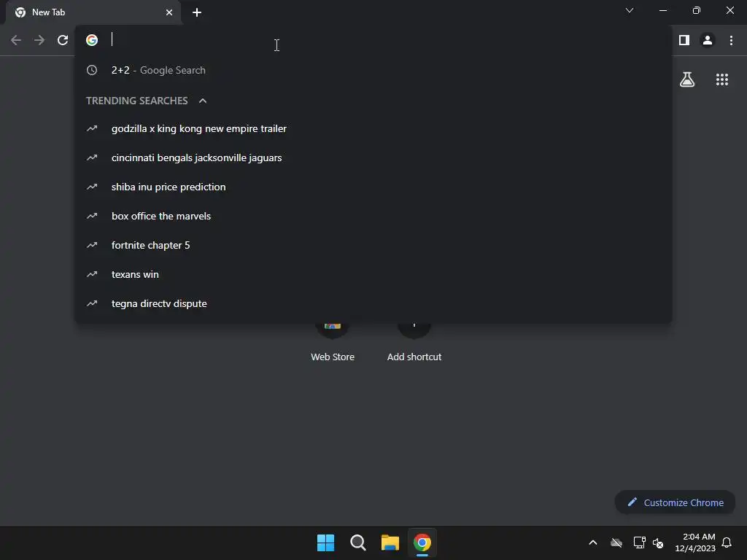Show hidden system tray icons
The width and height of the screenshot is (747, 560).
coord(593,542)
